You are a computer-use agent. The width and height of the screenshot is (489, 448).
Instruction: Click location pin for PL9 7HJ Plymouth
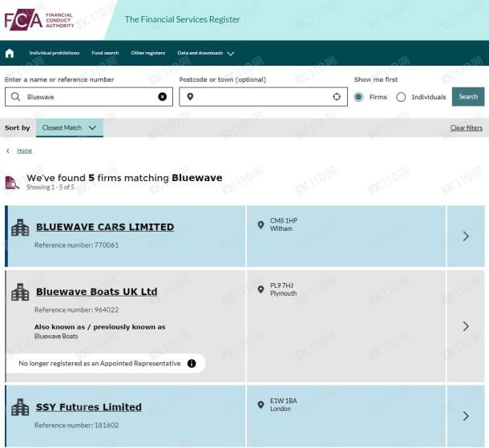click(x=261, y=289)
